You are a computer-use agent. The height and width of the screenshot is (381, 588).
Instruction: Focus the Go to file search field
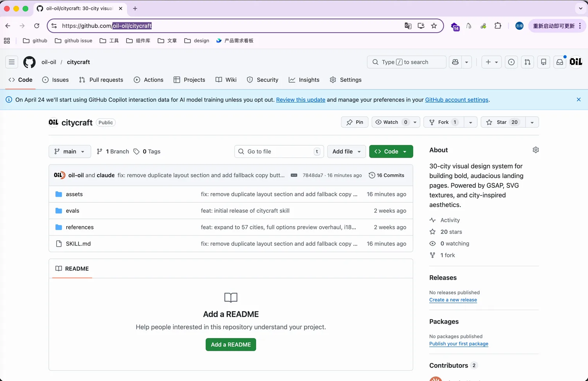coord(279,152)
